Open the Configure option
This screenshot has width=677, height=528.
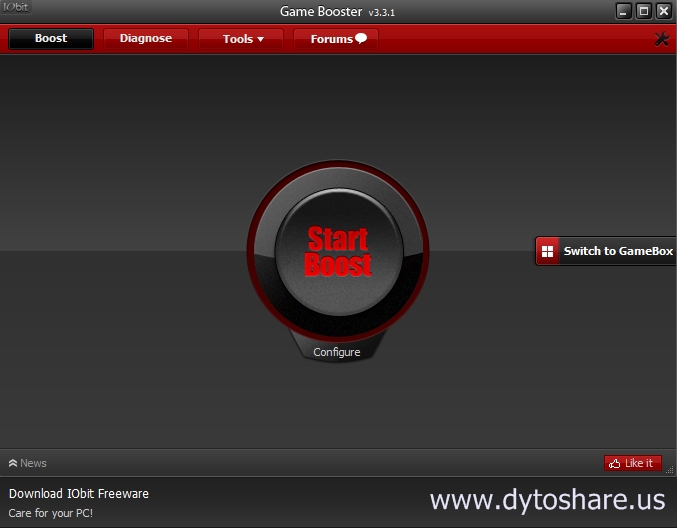click(x=337, y=352)
